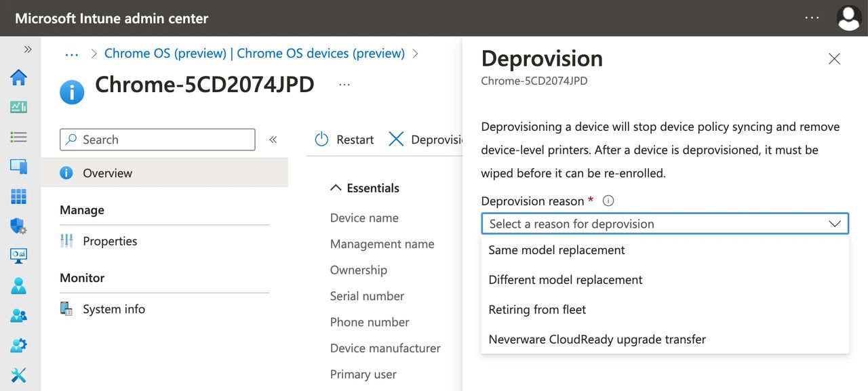Open Properties under Manage

[110, 241]
